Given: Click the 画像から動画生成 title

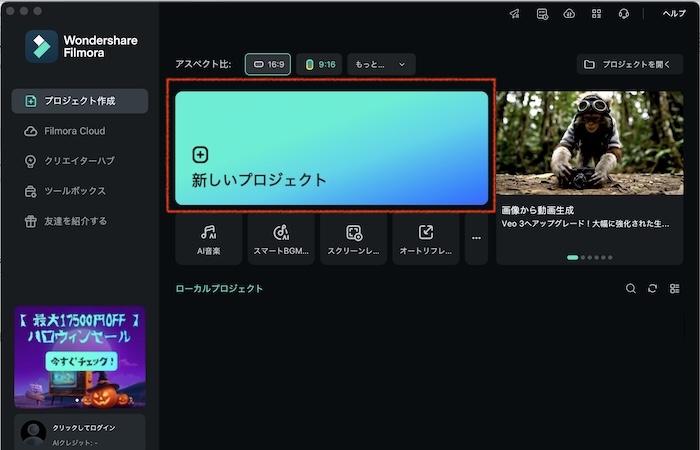Looking at the screenshot, I should [x=538, y=210].
